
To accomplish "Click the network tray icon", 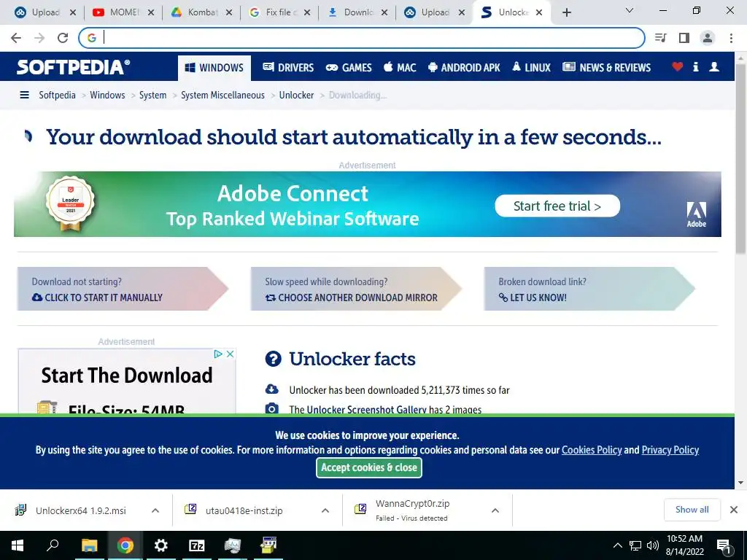I will 635,545.
